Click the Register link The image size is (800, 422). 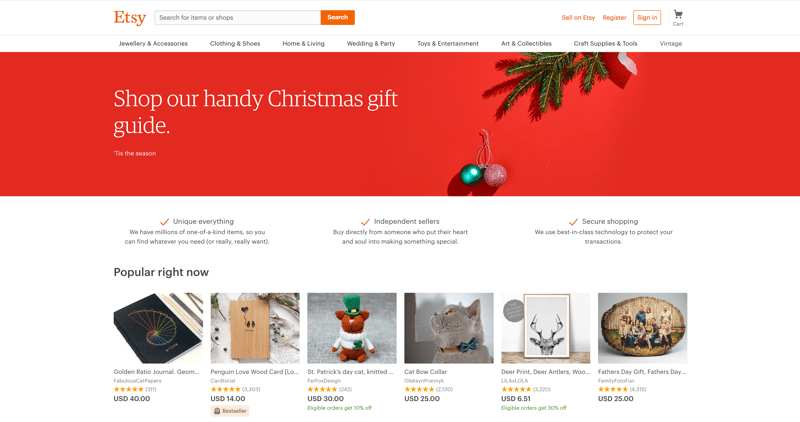[x=614, y=17]
